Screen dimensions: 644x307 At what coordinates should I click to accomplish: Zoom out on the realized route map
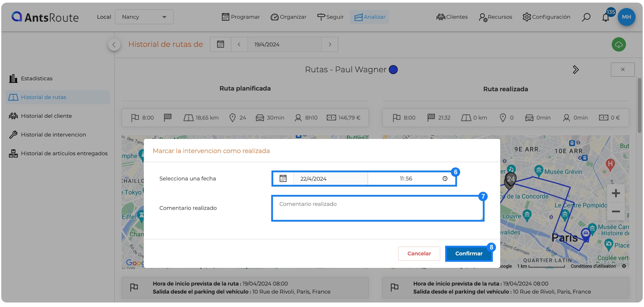pos(616,211)
